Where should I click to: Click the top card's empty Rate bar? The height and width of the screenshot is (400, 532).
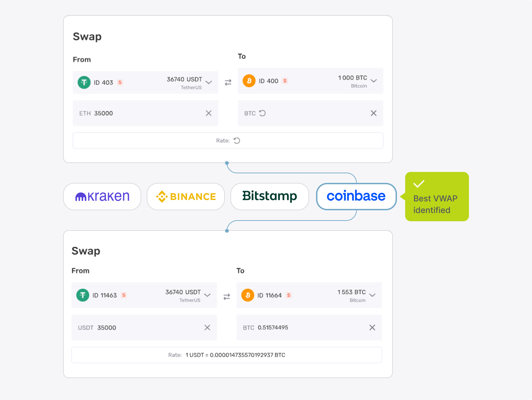pyautogui.click(x=228, y=141)
